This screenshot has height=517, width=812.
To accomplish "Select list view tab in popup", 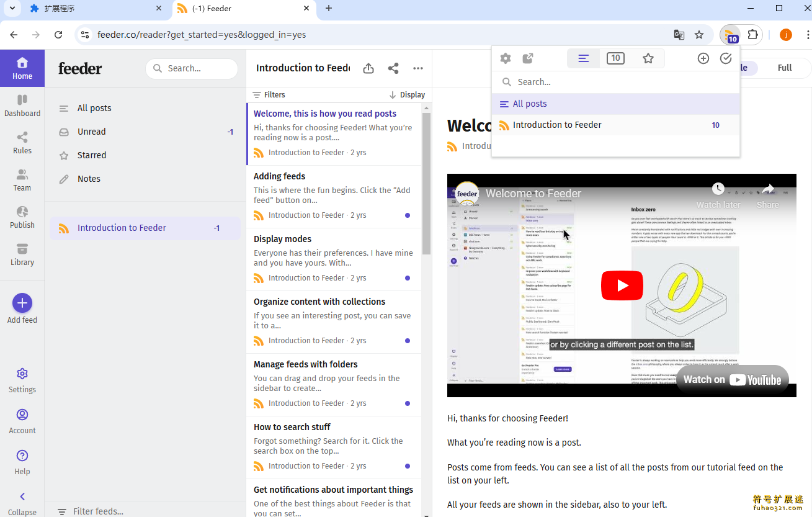I will tap(583, 58).
